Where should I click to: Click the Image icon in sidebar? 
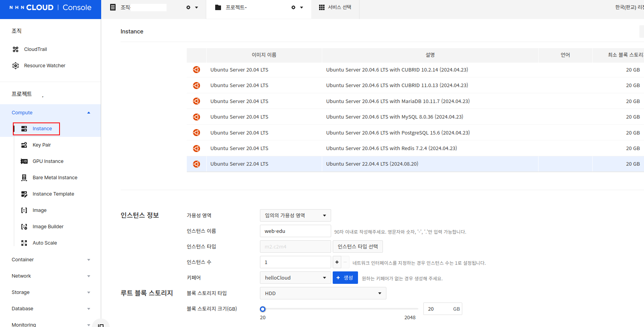(24, 210)
